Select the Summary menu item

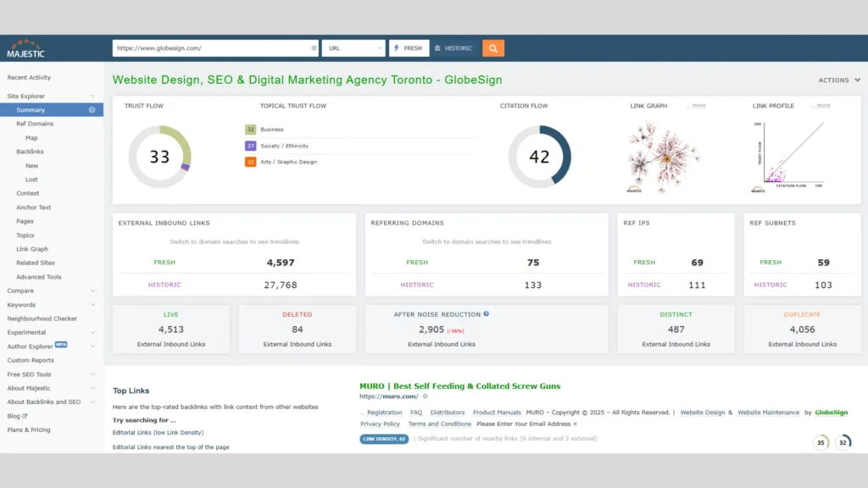click(x=51, y=110)
